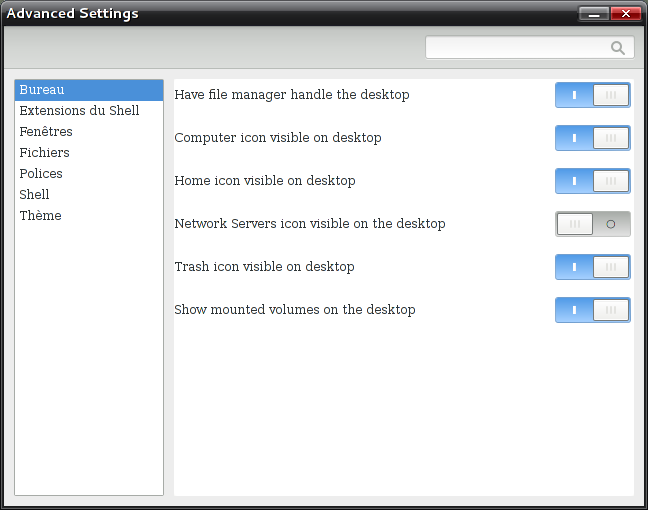
Task: Disable file manager handling the desktop
Action: (592, 95)
